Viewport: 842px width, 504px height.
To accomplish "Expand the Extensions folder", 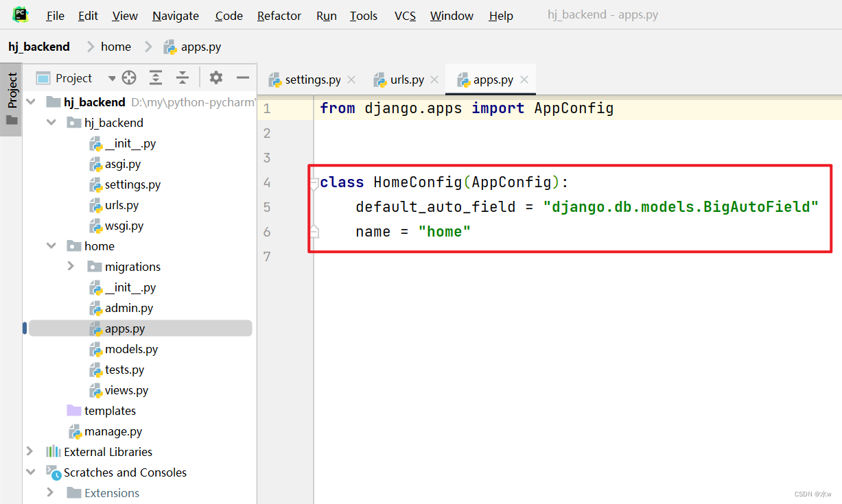I will (x=51, y=492).
